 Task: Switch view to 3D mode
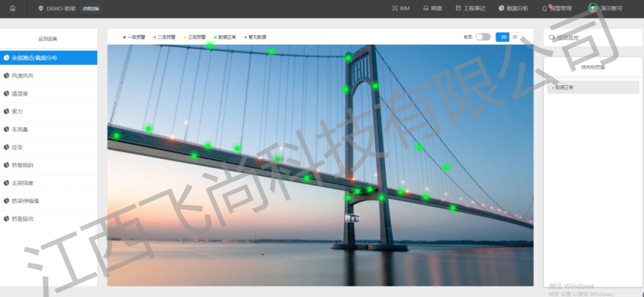(516, 37)
